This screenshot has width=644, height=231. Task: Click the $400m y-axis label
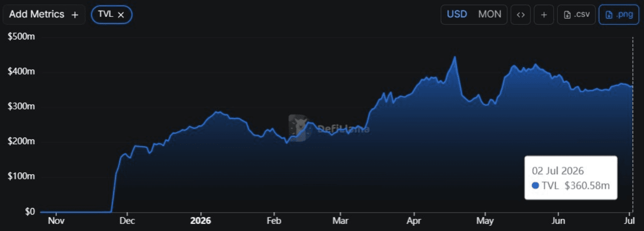click(x=22, y=72)
